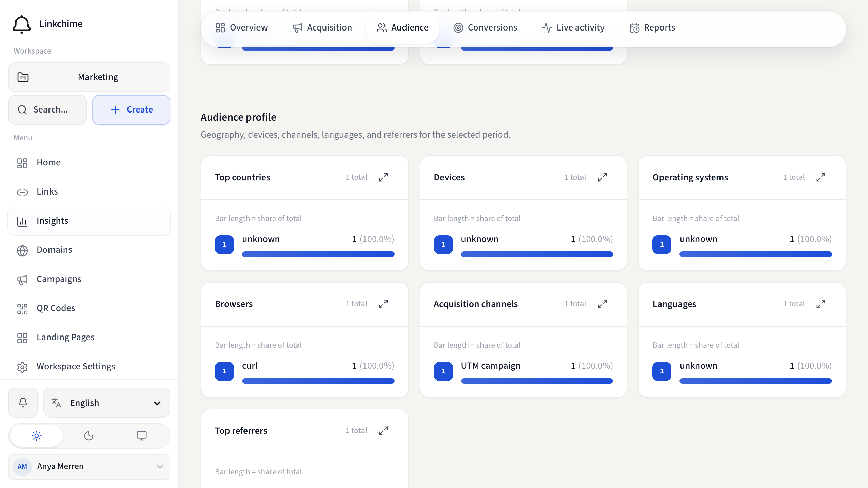This screenshot has width=868, height=488.
Task: Click the Create button
Action: tap(131, 110)
